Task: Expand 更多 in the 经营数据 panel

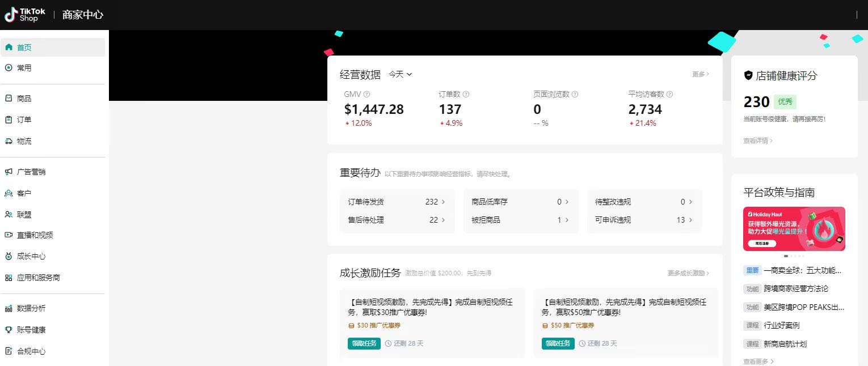Action: click(x=699, y=74)
